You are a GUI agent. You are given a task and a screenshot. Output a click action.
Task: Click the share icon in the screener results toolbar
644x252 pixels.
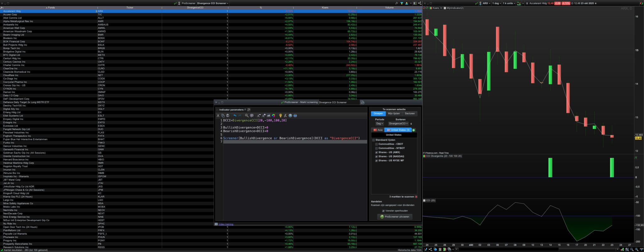coord(419,3)
